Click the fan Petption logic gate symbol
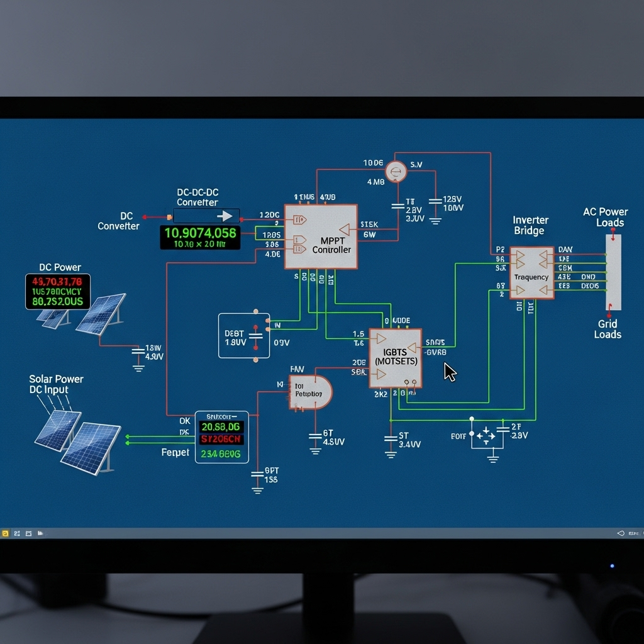Image resolution: width=644 pixels, height=644 pixels. (x=309, y=392)
